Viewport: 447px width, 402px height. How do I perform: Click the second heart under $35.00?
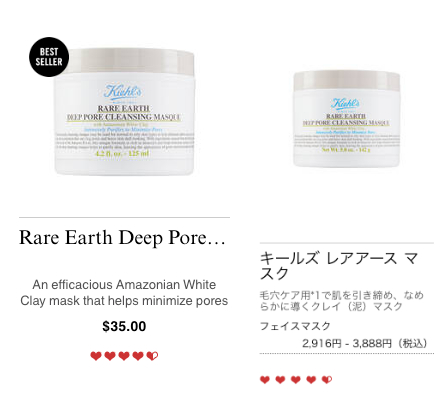click(x=110, y=356)
